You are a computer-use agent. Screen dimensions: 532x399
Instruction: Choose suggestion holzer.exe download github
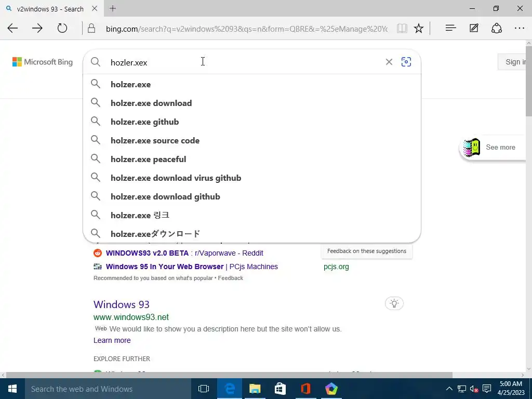pos(252,196)
